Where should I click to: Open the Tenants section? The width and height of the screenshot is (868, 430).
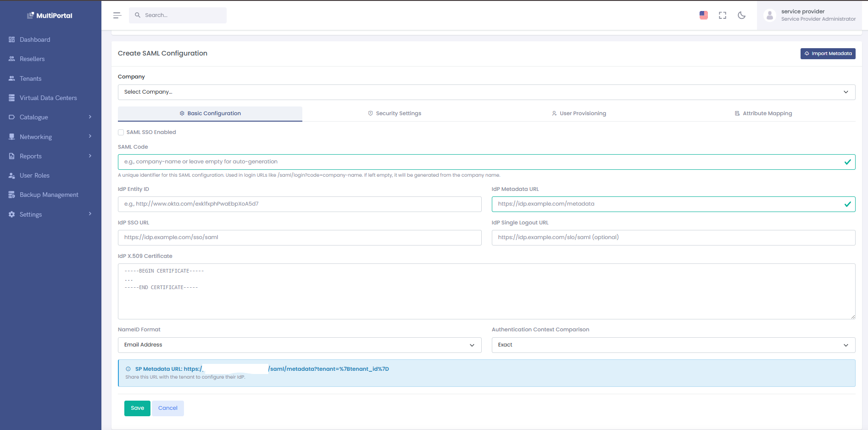point(30,78)
